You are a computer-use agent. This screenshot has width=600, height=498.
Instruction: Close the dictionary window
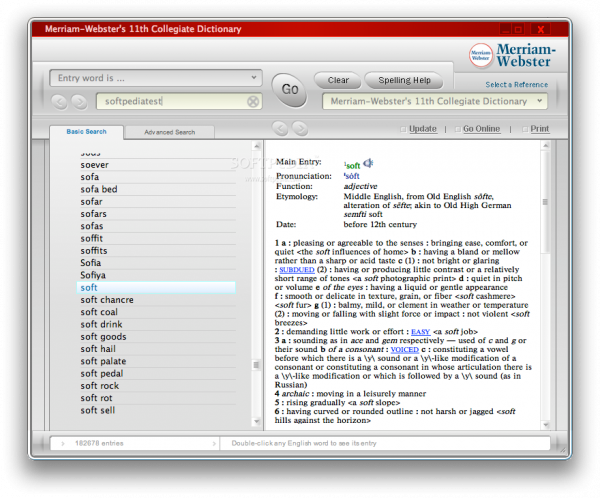(540, 29)
